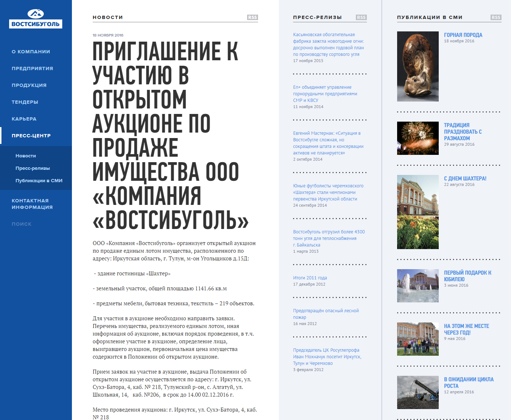
Task: Open the Горная порода article
Action: (463, 35)
